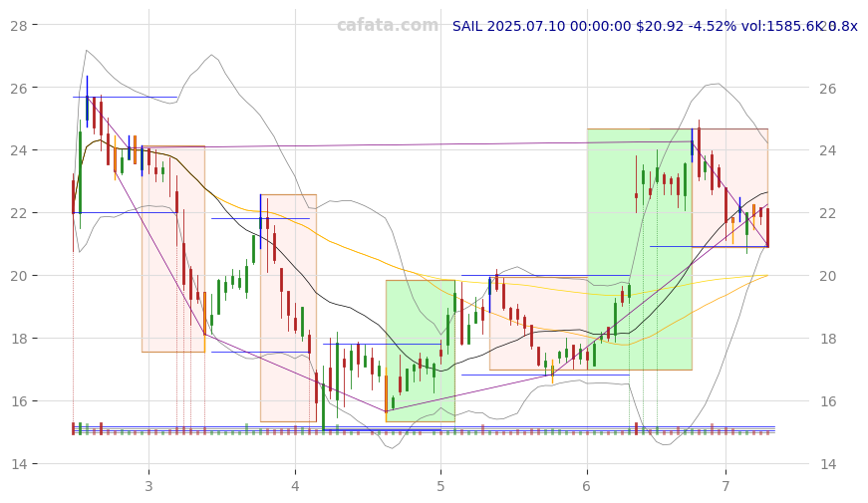Click the SAIL ticker symbol in the header
The width and height of the screenshot is (868, 503).
tap(467, 26)
